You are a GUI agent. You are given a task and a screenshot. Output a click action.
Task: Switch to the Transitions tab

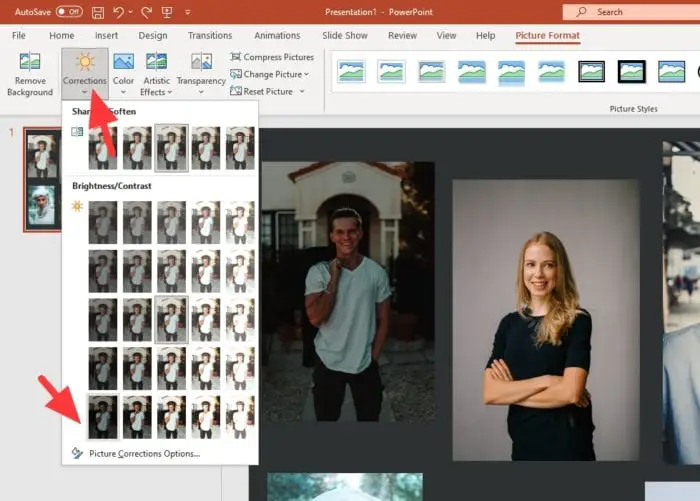(209, 35)
